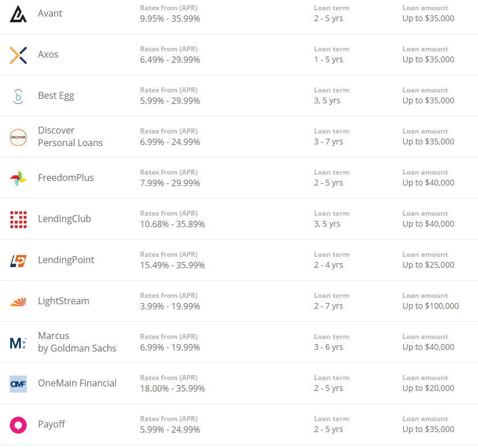Open the Best Egg lender name
Screen dimensions: 478x448
pyautogui.click(x=56, y=95)
